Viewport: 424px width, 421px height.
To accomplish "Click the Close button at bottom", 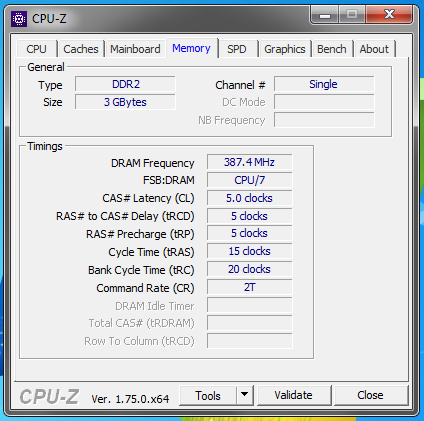I will pos(370,395).
